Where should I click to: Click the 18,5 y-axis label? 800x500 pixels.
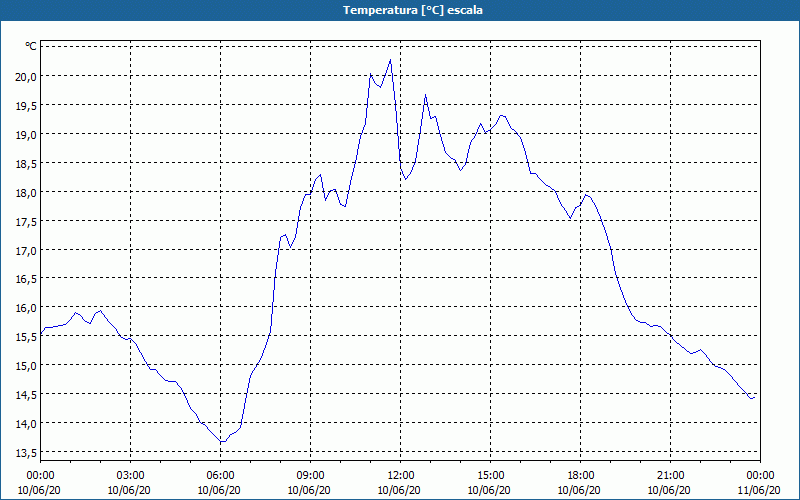click(x=27, y=164)
